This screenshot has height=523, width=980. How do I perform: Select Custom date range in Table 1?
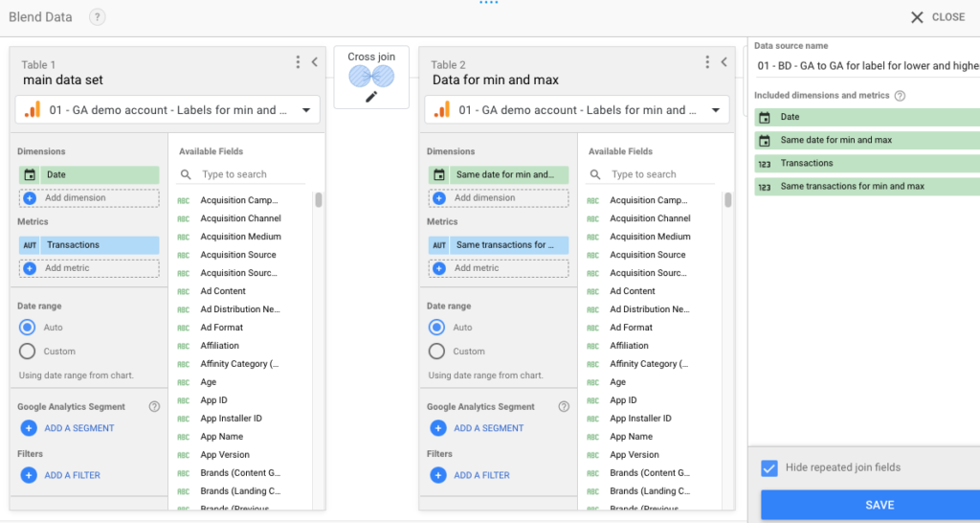pyautogui.click(x=28, y=352)
